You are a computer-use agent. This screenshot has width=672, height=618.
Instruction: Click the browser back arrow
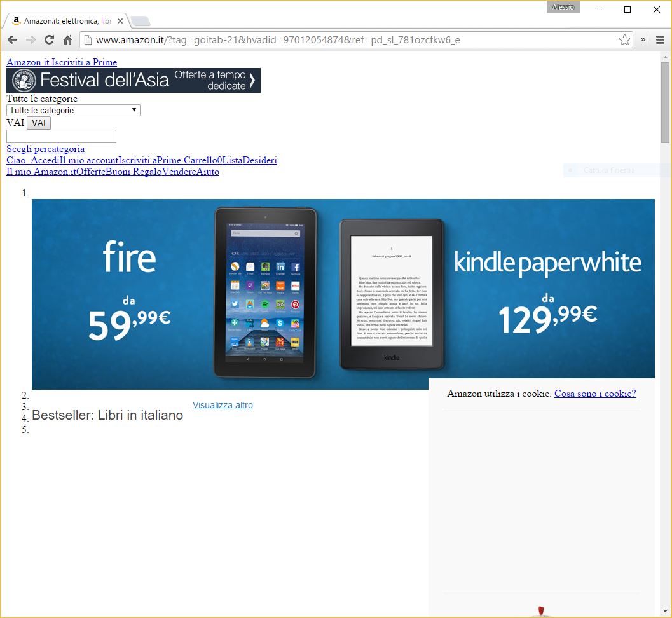tap(12, 40)
